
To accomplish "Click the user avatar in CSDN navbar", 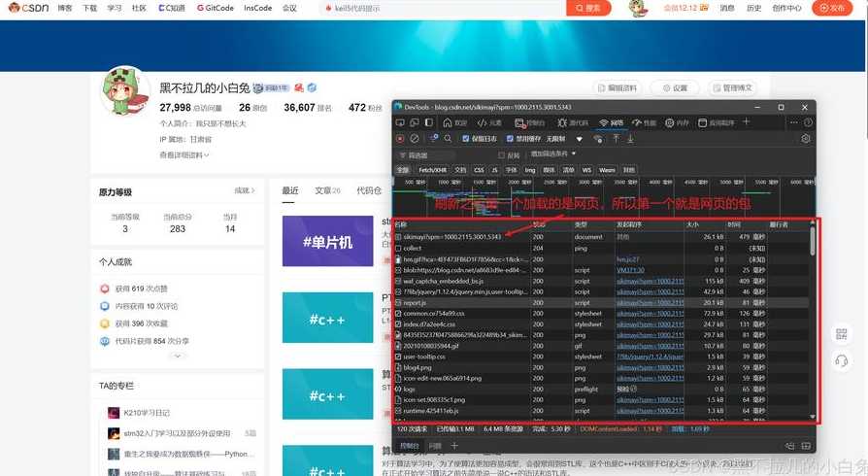I will 638,8.
